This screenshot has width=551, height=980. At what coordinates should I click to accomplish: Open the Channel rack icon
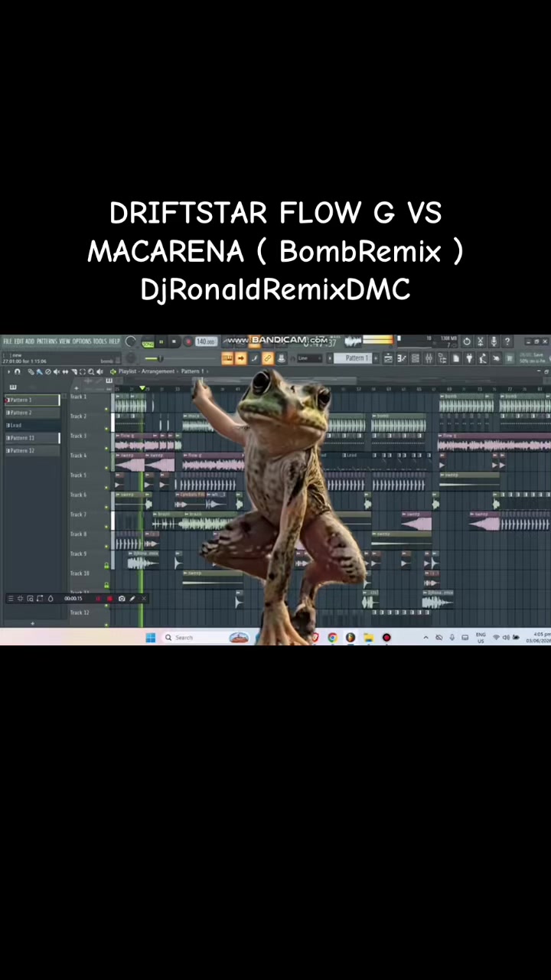coord(415,358)
